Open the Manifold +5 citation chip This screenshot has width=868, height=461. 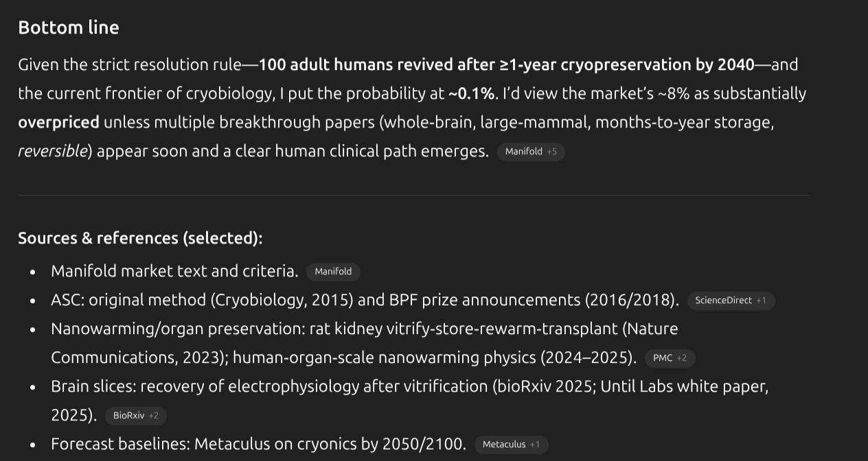[530, 152]
